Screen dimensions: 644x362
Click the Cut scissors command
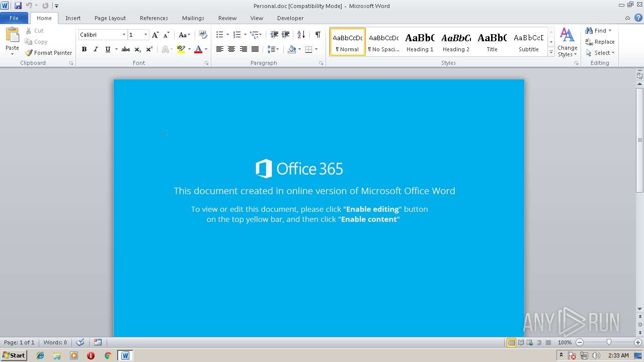tap(34, 31)
